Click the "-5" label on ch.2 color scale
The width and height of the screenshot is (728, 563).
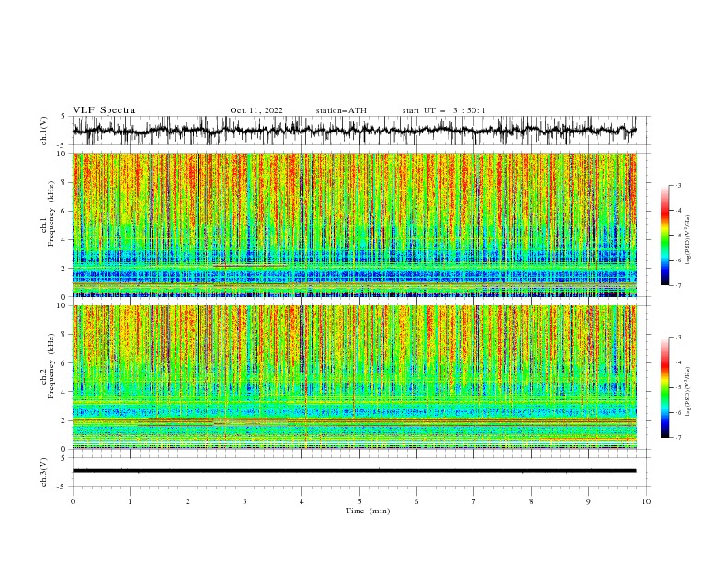(678, 387)
